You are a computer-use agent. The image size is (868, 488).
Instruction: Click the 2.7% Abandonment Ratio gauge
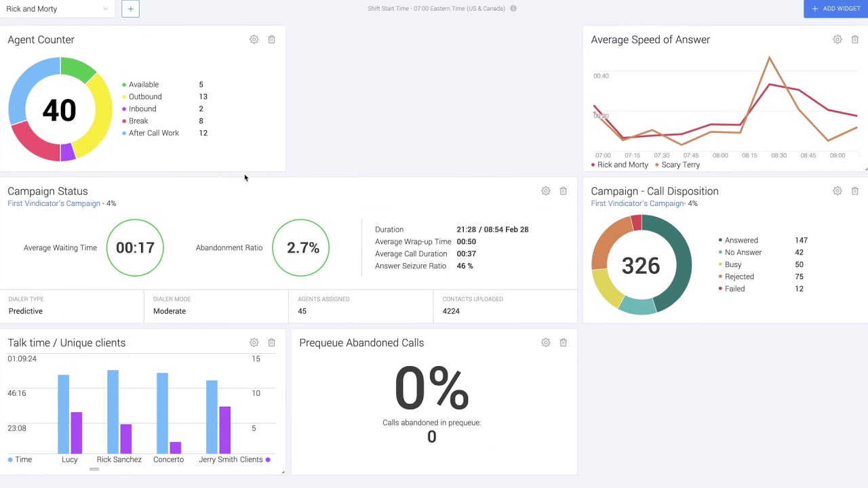(x=300, y=247)
